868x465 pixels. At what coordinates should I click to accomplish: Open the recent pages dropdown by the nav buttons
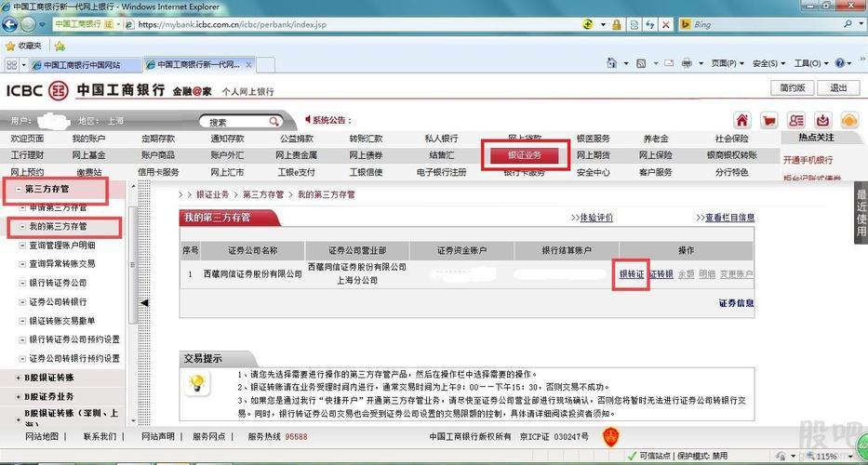pos(42,25)
